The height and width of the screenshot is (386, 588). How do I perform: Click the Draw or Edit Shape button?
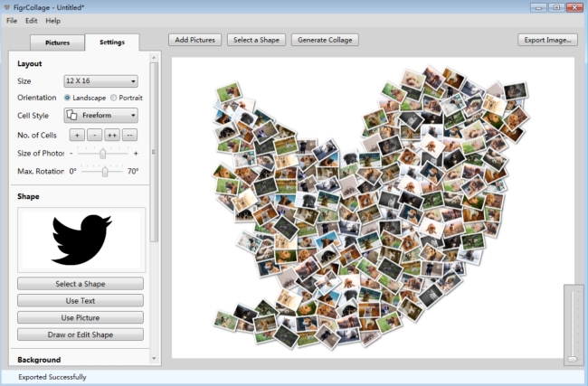coord(81,334)
